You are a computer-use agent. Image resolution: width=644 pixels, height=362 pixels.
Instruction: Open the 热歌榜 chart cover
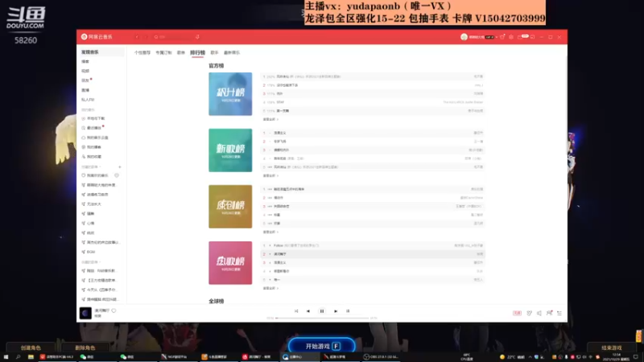(230, 263)
